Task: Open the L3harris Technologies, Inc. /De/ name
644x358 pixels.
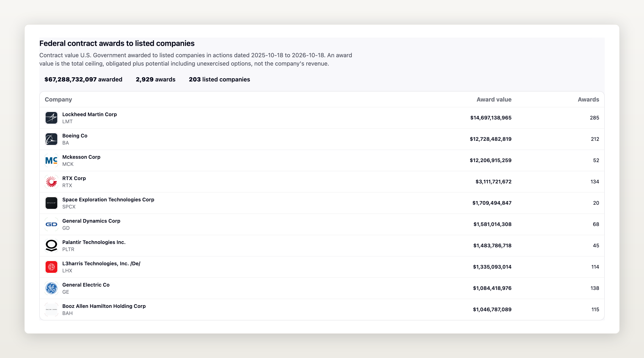Action: coord(101,263)
